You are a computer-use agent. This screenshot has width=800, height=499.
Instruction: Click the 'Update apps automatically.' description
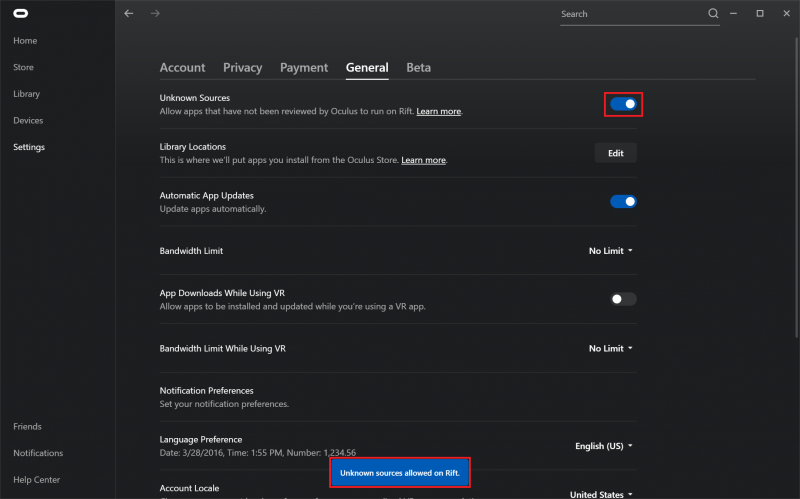tap(213, 209)
